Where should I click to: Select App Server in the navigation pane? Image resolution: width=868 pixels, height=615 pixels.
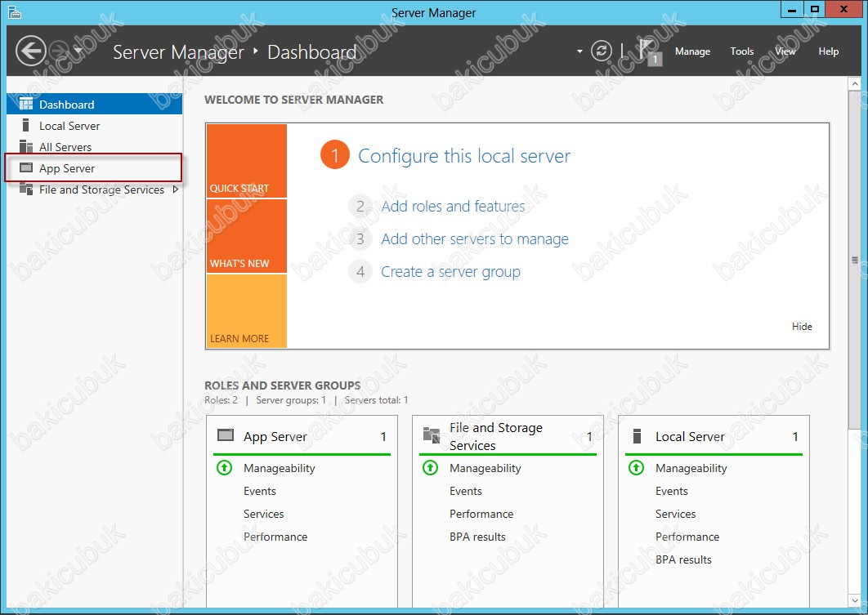click(x=95, y=168)
